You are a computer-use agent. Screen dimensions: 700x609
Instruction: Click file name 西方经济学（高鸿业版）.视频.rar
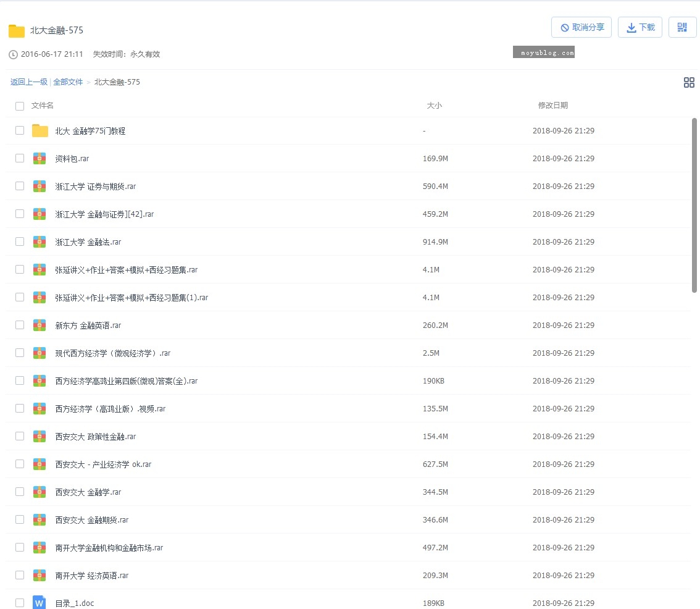pos(110,409)
